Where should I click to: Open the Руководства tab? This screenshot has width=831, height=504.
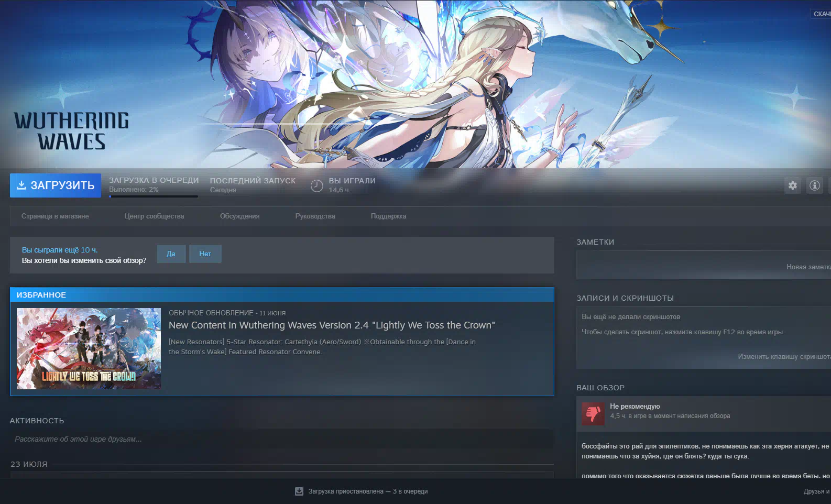pos(315,216)
